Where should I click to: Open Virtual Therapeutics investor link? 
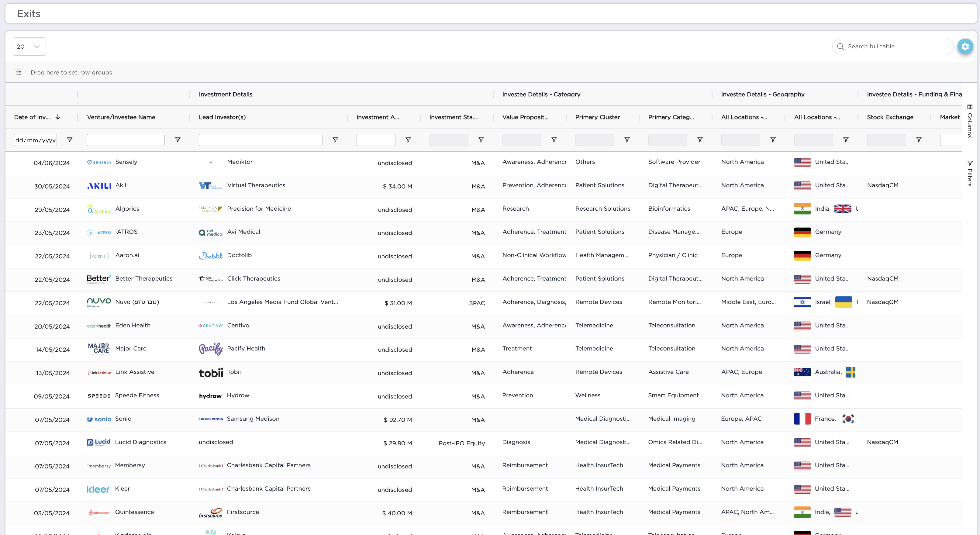(256, 185)
